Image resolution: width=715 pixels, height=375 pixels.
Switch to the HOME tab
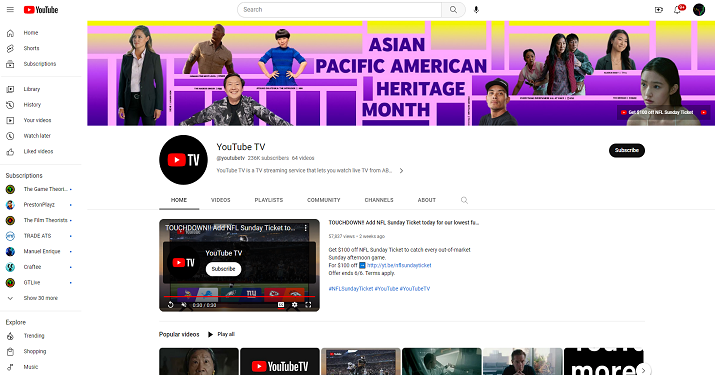point(179,200)
